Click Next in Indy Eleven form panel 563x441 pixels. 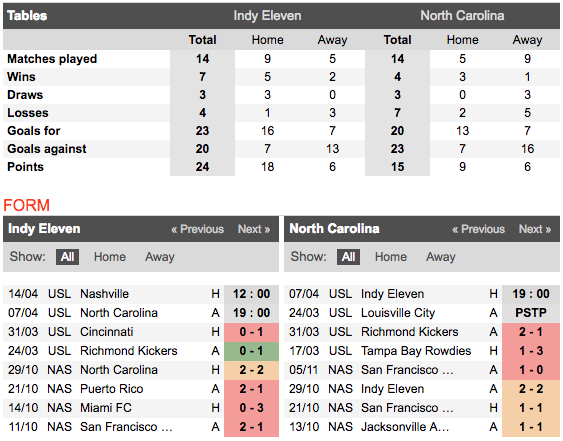[x=254, y=229]
